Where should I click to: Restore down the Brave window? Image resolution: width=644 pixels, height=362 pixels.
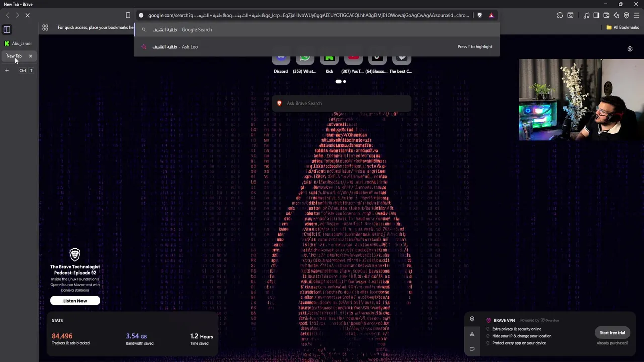point(620,4)
